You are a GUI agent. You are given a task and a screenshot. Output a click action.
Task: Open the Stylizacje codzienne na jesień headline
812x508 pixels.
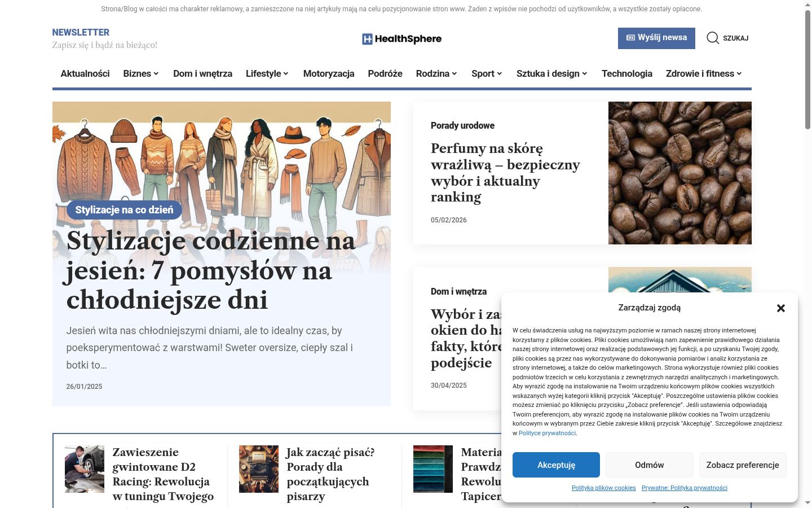pos(211,270)
